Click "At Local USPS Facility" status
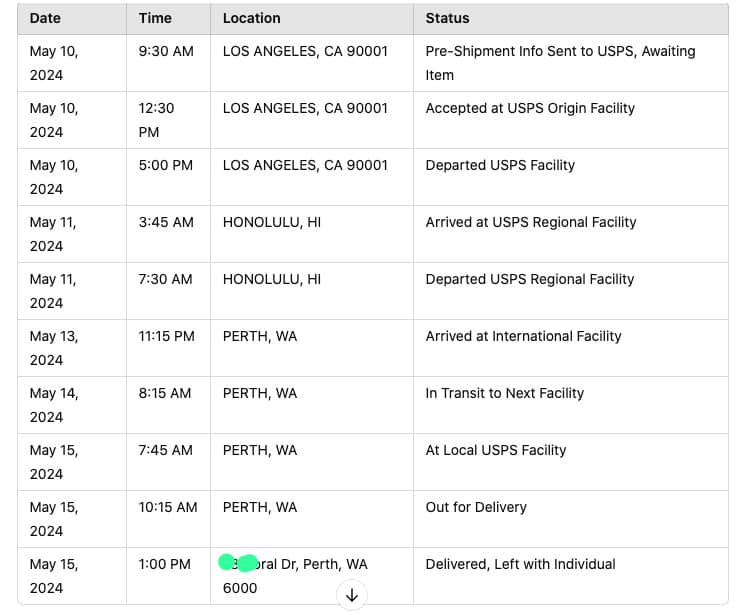Screen dimensions: 740x615 click(496, 450)
